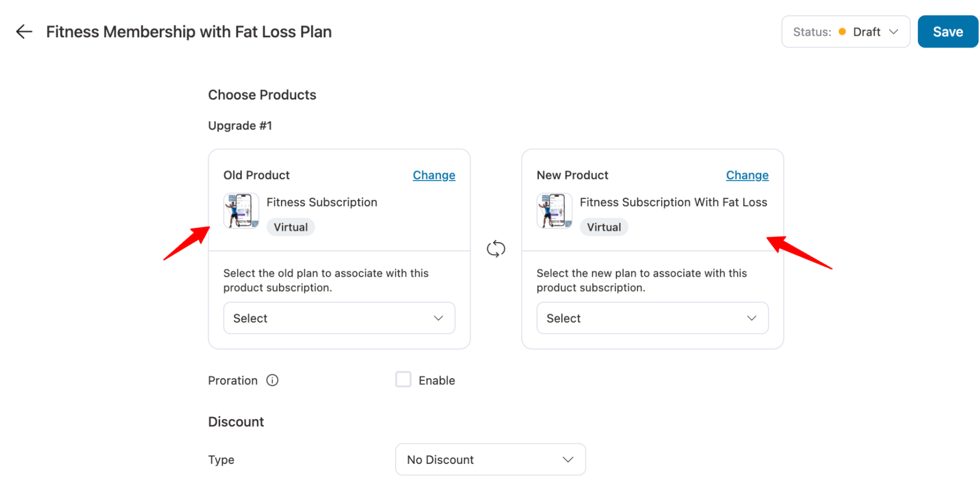Click the back arrow to exit the plan
Viewport: 980px width, 488px height.
[x=23, y=31]
